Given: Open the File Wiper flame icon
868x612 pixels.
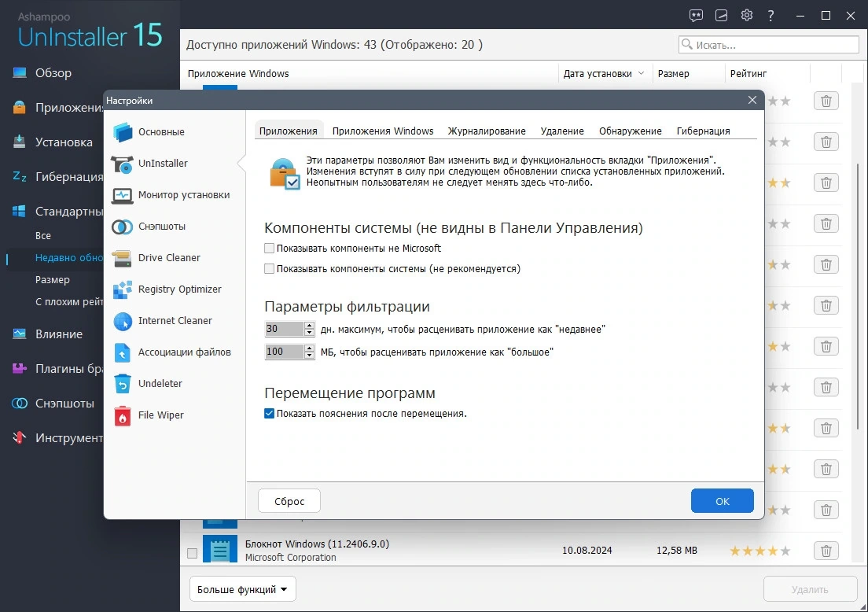Looking at the screenshot, I should 123,415.
